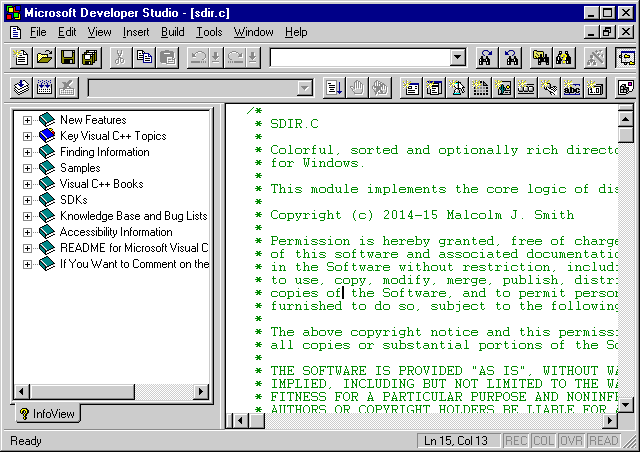Open the Build menu
The image size is (640, 452).
[x=173, y=32]
